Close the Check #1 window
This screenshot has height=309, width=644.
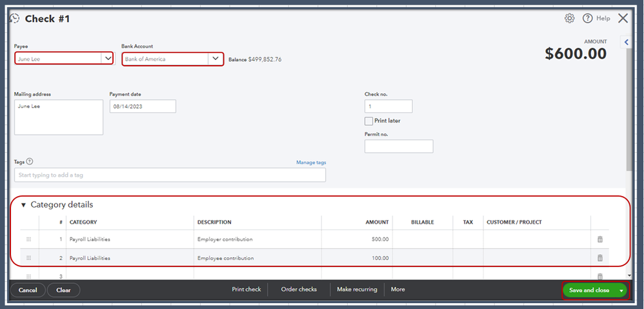coord(623,19)
